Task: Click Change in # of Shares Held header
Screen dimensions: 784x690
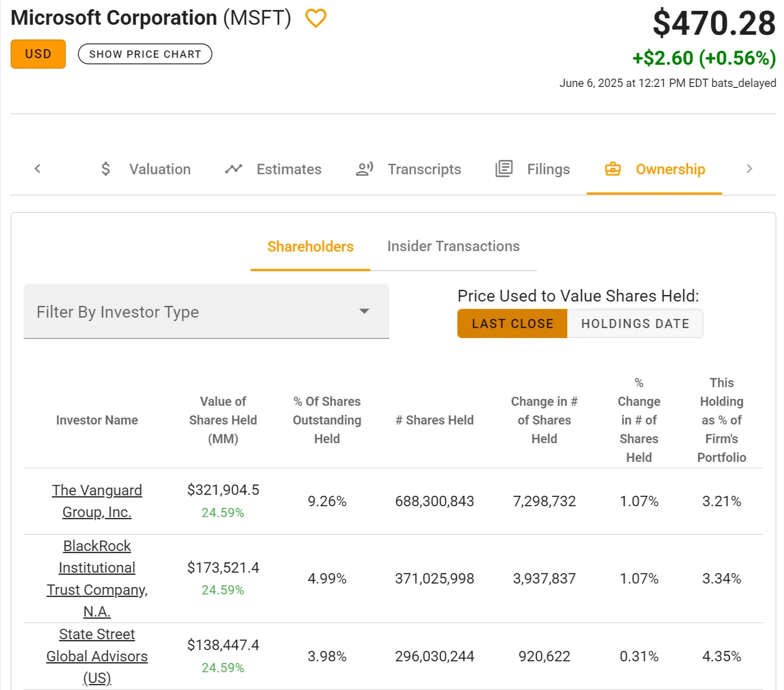Action: (x=544, y=420)
